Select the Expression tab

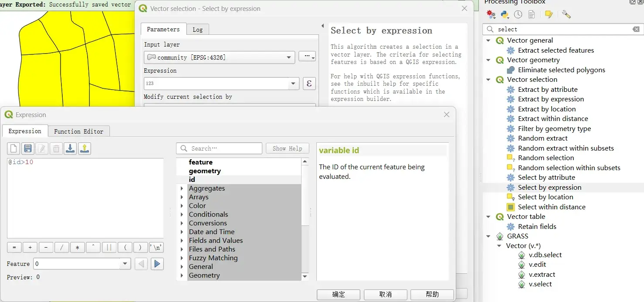click(25, 131)
